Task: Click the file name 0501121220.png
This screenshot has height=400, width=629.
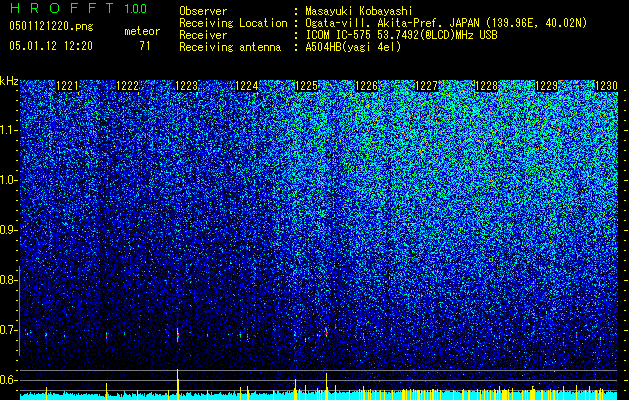Action: point(51,26)
